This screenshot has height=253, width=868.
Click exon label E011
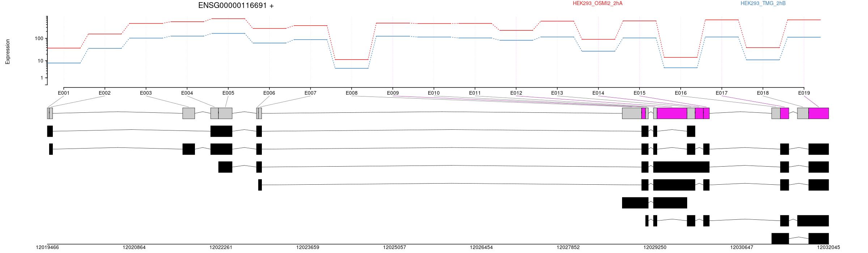pyautogui.click(x=475, y=93)
